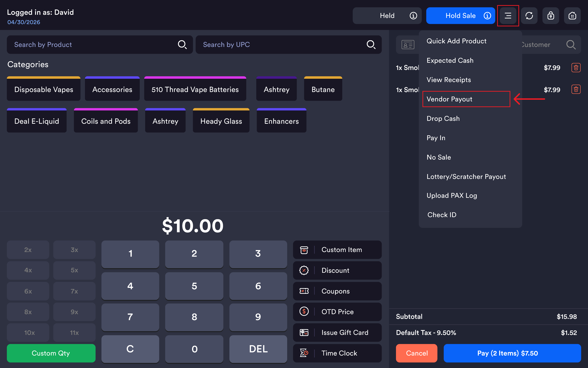This screenshot has height=368, width=588.
Task: Open the Deal E-Liquid category
Action: [x=37, y=121]
